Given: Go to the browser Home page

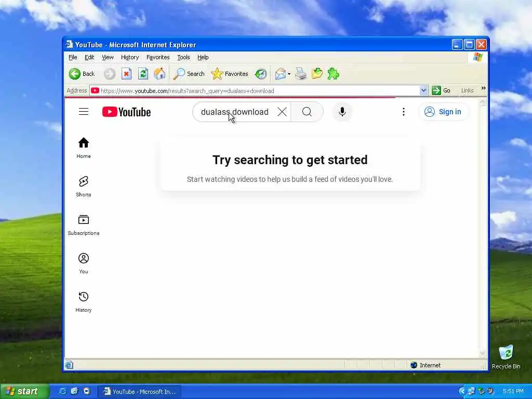Looking at the screenshot, I should point(159,74).
